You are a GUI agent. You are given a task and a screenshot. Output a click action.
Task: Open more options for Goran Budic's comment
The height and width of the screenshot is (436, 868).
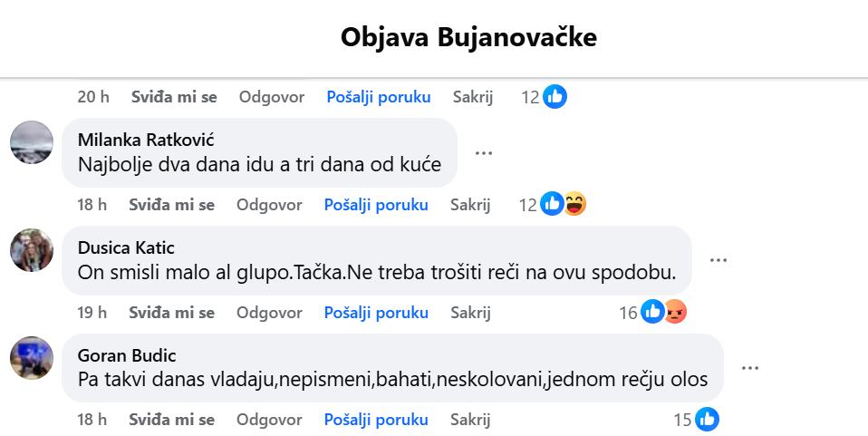(x=749, y=368)
